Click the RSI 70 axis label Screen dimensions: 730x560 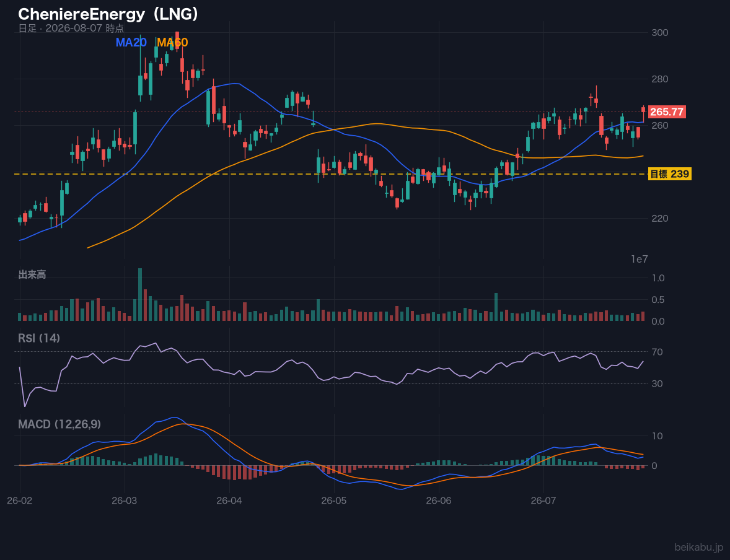(x=657, y=352)
